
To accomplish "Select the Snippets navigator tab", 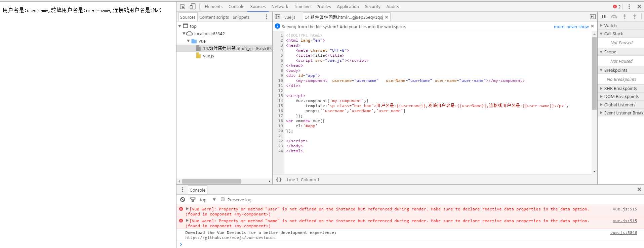I will pyautogui.click(x=241, y=17).
